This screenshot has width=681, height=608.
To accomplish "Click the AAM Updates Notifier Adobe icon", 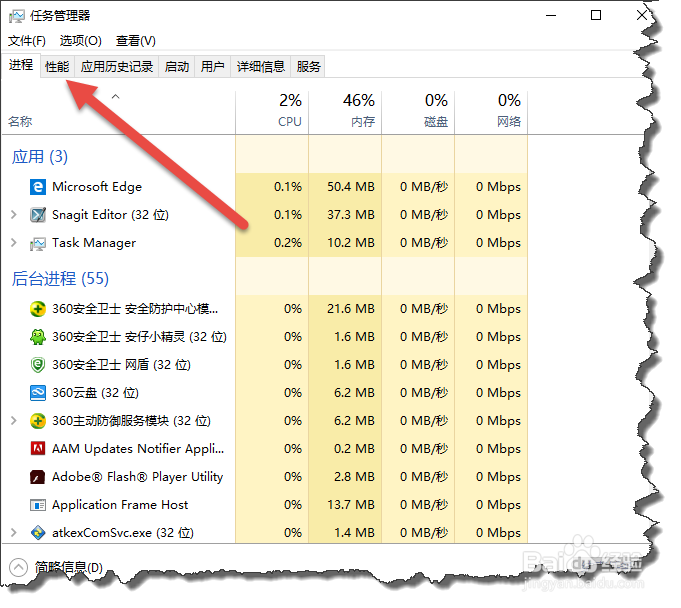I will pyautogui.click(x=38, y=449).
